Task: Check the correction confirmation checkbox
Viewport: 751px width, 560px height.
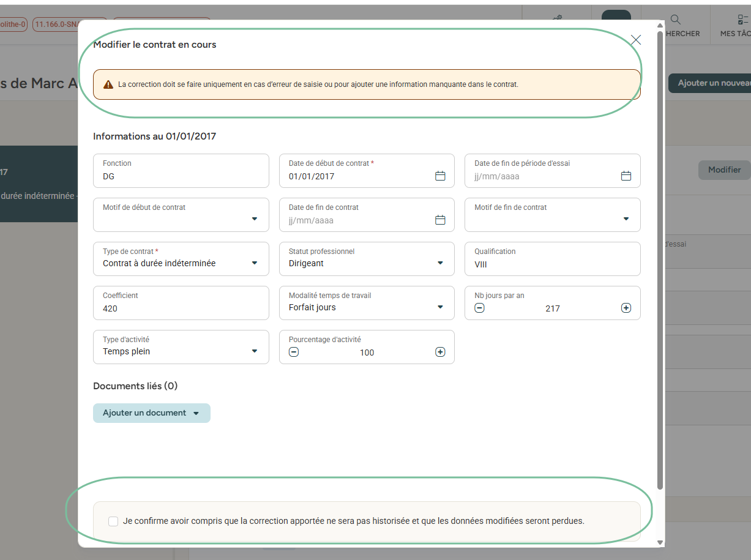Action: tap(113, 521)
